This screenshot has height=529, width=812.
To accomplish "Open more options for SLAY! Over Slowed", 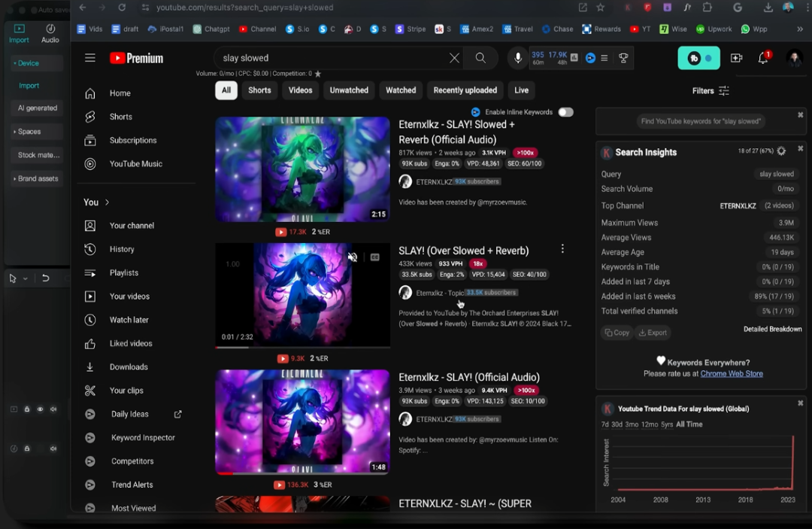I will coord(562,249).
